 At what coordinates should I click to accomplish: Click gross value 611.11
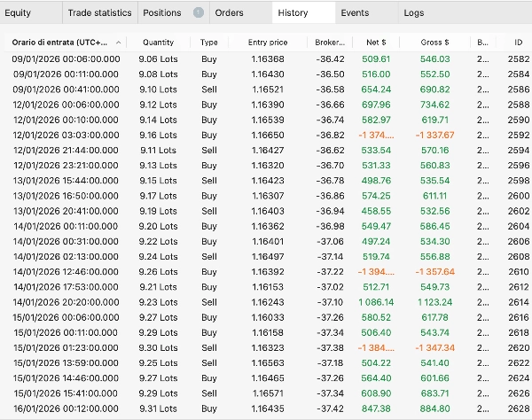pyautogui.click(x=434, y=196)
